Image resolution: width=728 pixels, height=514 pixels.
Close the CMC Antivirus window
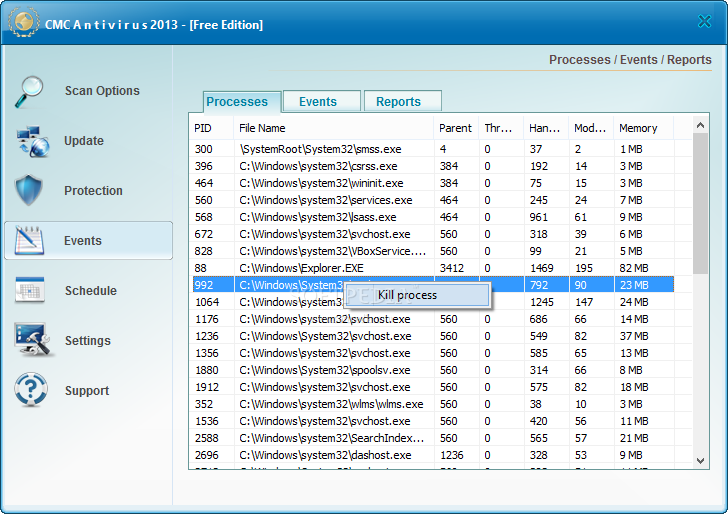click(704, 21)
